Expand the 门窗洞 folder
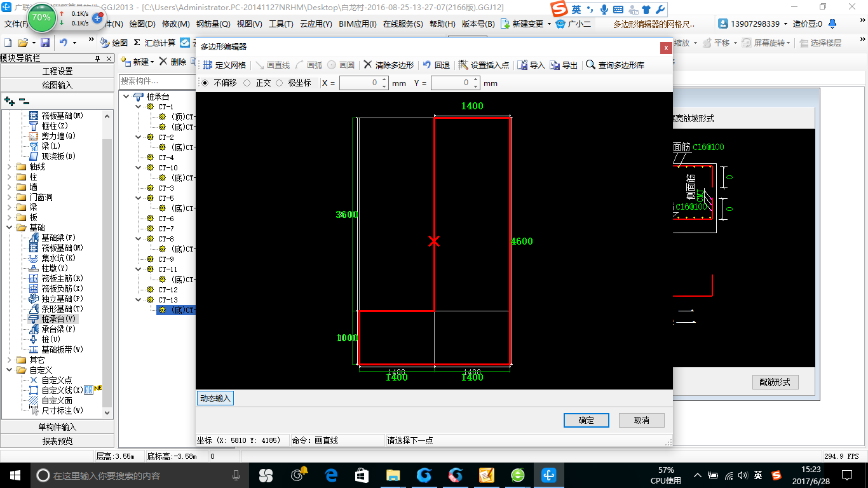 [x=9, y=197]
